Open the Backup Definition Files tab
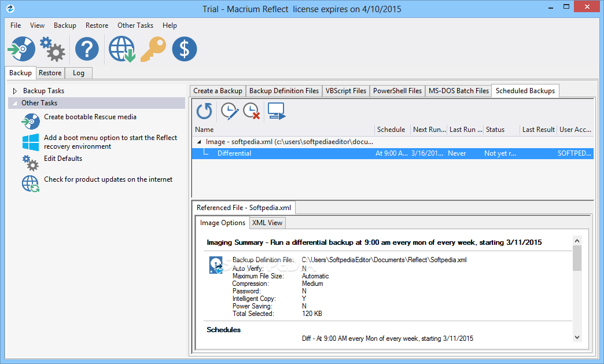Image resolution: width=604 pixels, height=364 pixels. [x=284, y=91]
